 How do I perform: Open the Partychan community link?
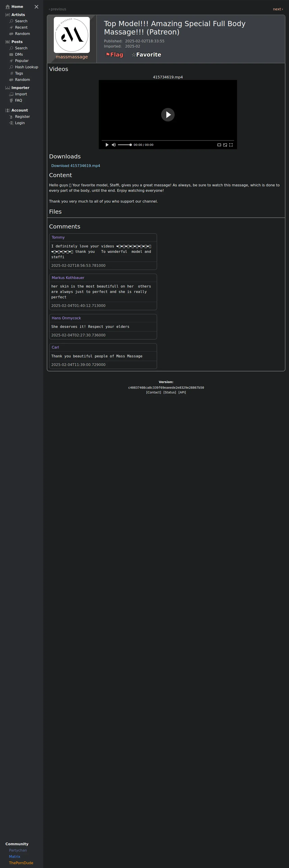click(18, 850)
